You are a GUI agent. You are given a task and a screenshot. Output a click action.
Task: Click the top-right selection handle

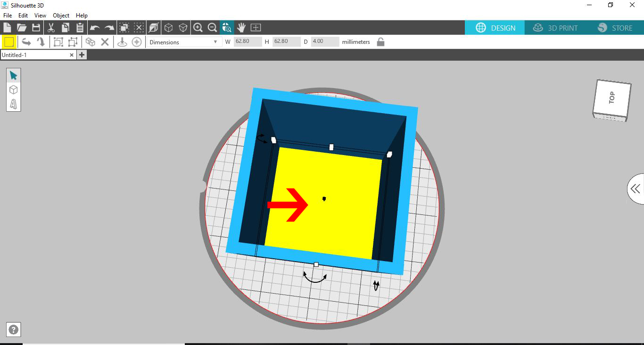point(389,154)
